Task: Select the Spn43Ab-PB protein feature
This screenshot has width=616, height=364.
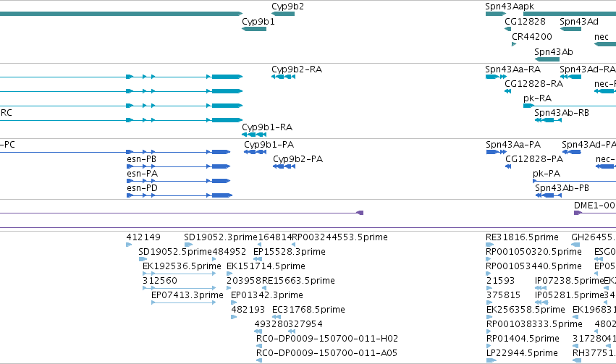Action: [549, 195]
